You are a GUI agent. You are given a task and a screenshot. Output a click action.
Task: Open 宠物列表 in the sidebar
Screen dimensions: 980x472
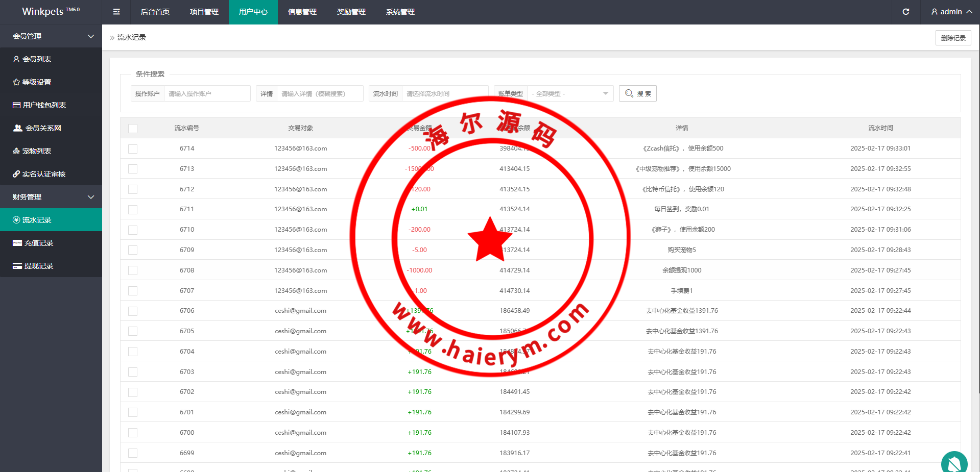click(x=36, y=151)
